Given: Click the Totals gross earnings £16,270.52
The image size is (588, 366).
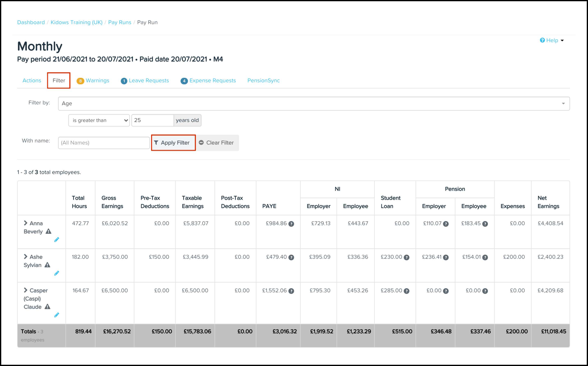Looking at the screenshot, I should [x=117, y=331].
